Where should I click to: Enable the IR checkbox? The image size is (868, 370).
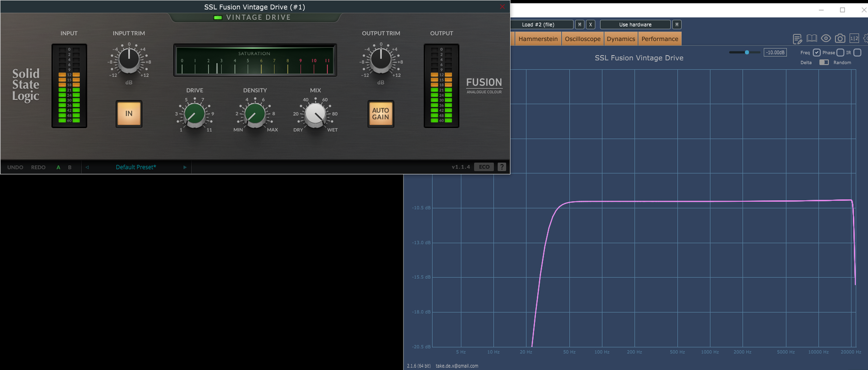(x=857, y=53)
